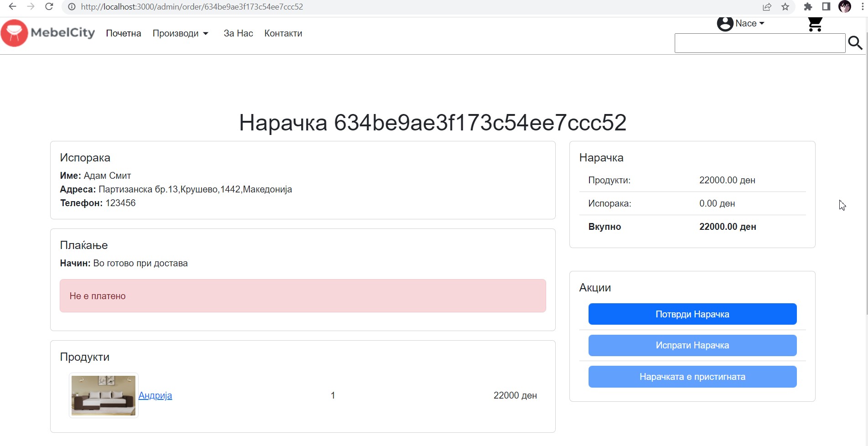This screenshot has height=446, width=868.
Task: Go back using the browser back arrow
Action: (12, 7)
